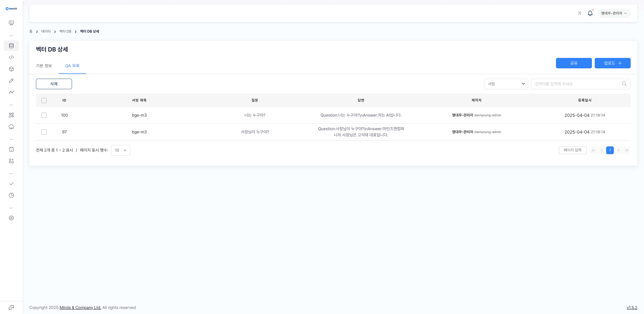Click the search magnifier icon
The width and height of the screenshot is (644, 314).
pyautogui.click(x=624, y=84)
